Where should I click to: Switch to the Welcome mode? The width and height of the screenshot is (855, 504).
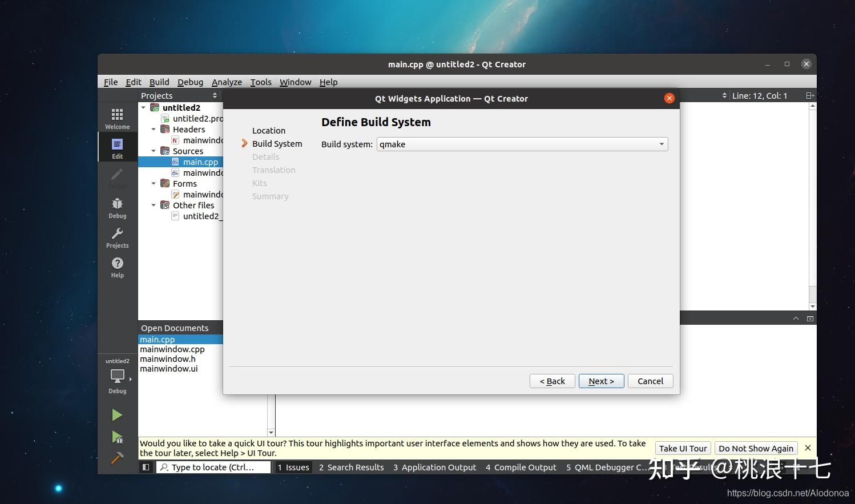[117, 116]
